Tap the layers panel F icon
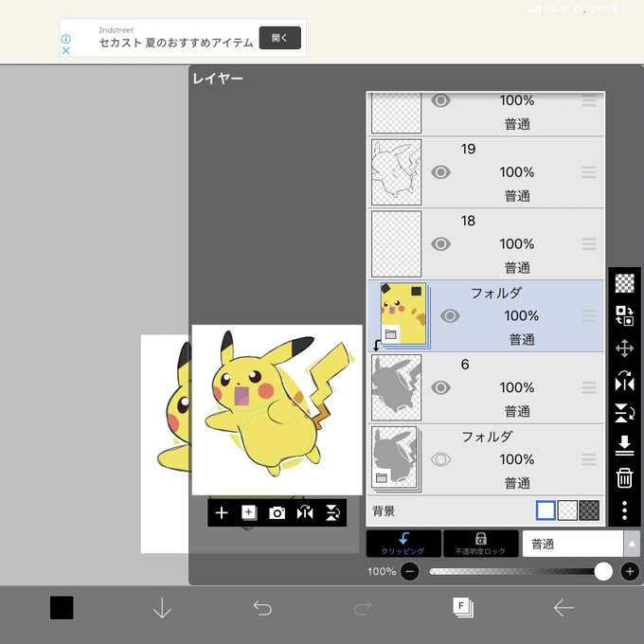The image size is (644, 644). pos(463,608)
